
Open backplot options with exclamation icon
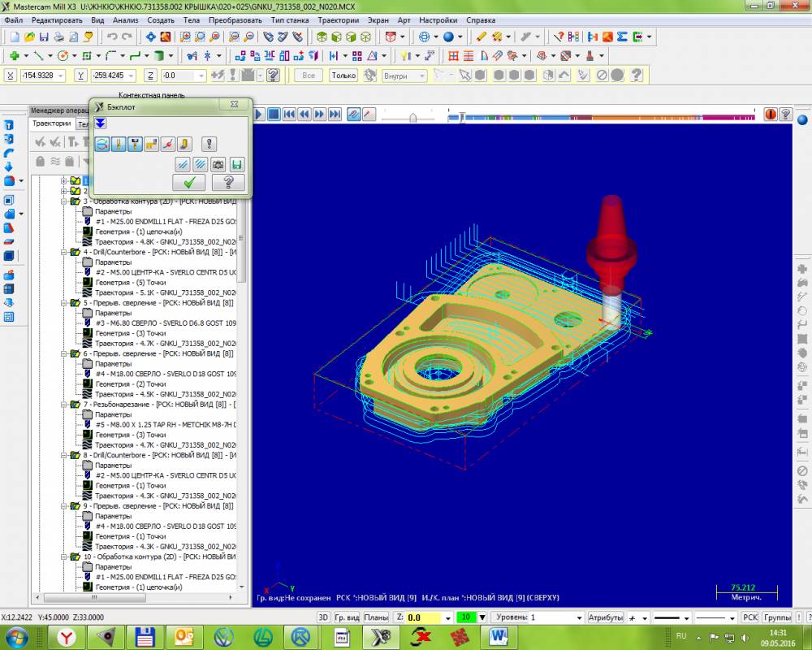pos(209,144)
